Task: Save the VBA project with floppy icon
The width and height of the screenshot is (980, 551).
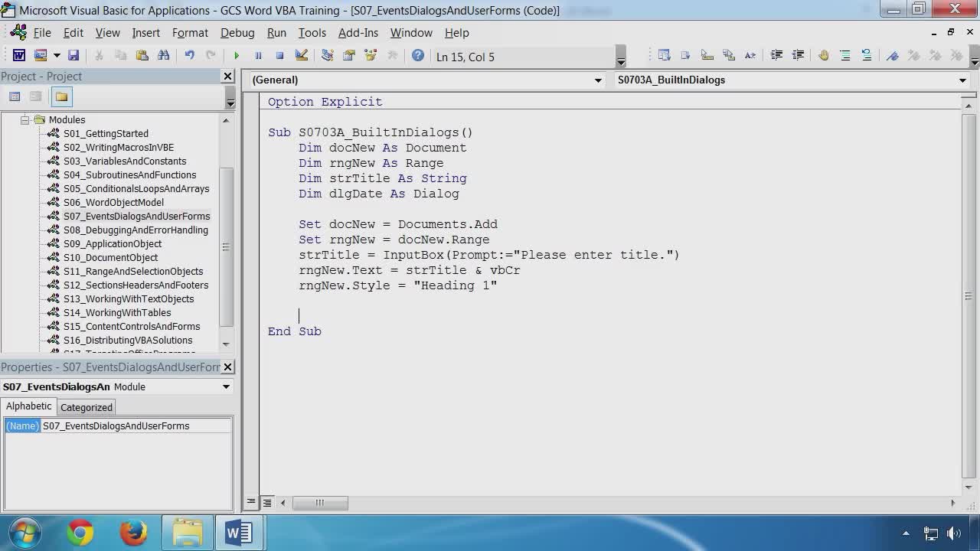Action: pos(73,55)
